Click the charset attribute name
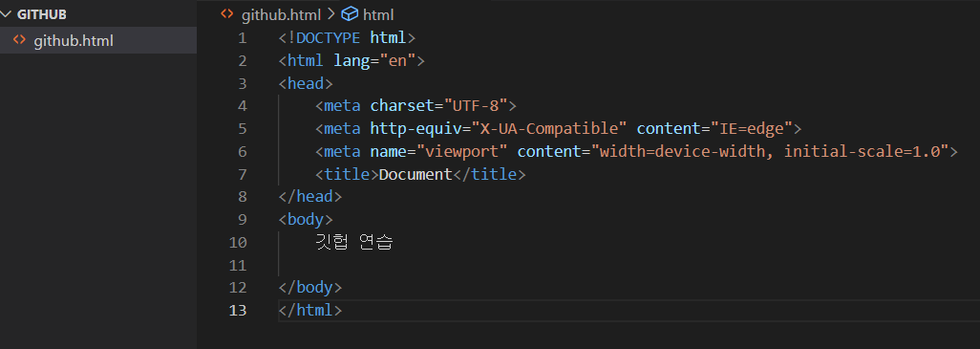Image resolution: width=980 pixels, height=349 pixels. (x=402, y=106)
